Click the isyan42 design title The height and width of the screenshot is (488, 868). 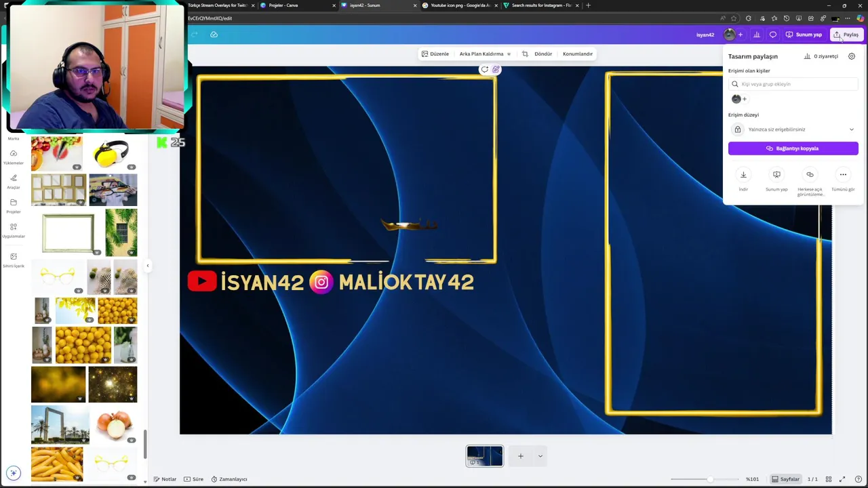[x=705, y=35]
